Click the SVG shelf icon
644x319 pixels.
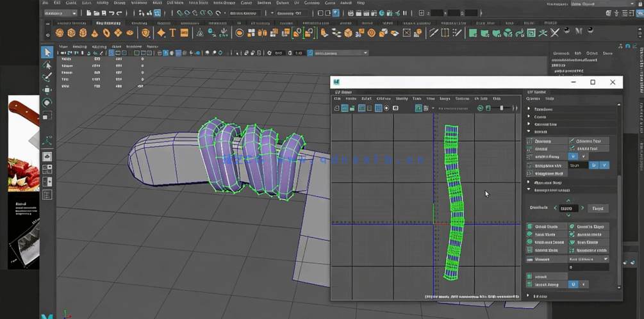tap(185, 33)
